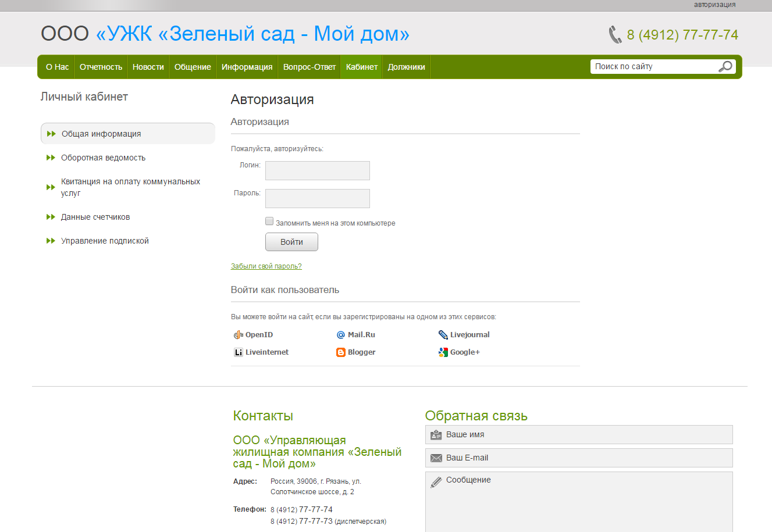The width and height of the screenshot is (772, 532).
Task: Click arrow icon beside Оборотная ведомость
Action: 51,158
